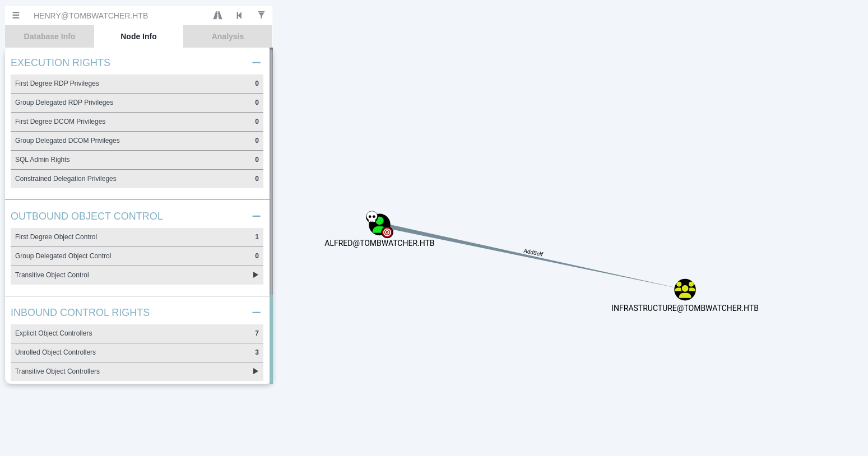Open the edge filter funnel icon

coord(261,16)
